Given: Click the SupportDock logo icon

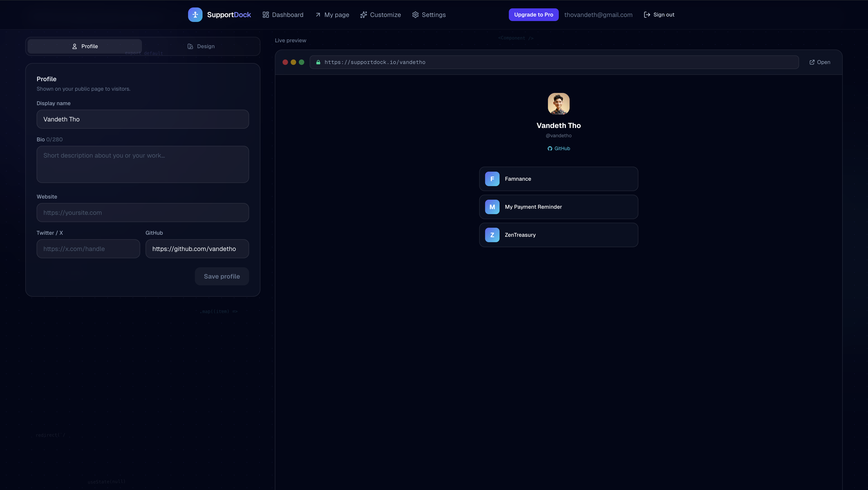Looking at the screenshot, I should [x=195, y=14].
